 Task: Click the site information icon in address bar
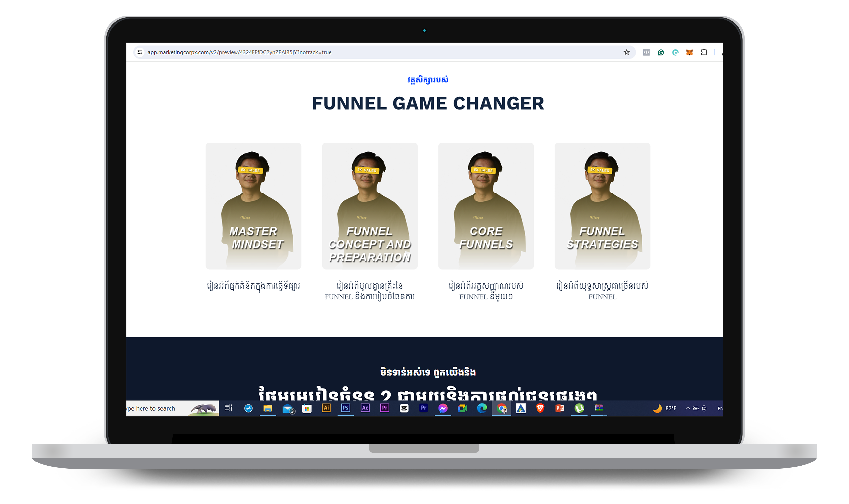[140, 52]
